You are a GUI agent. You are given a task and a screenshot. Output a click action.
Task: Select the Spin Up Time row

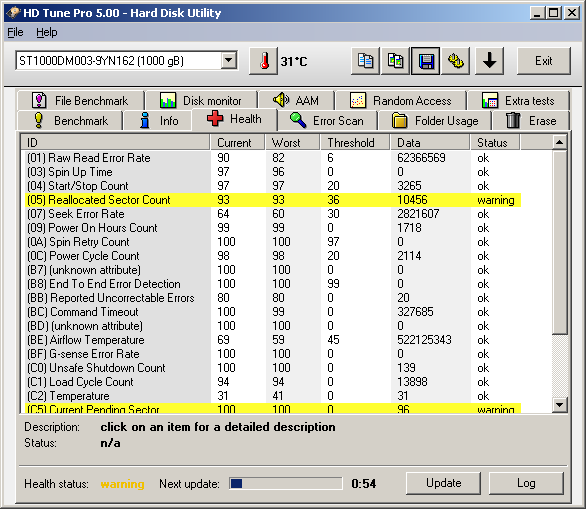pyautogui.click(x=273, y=172)
